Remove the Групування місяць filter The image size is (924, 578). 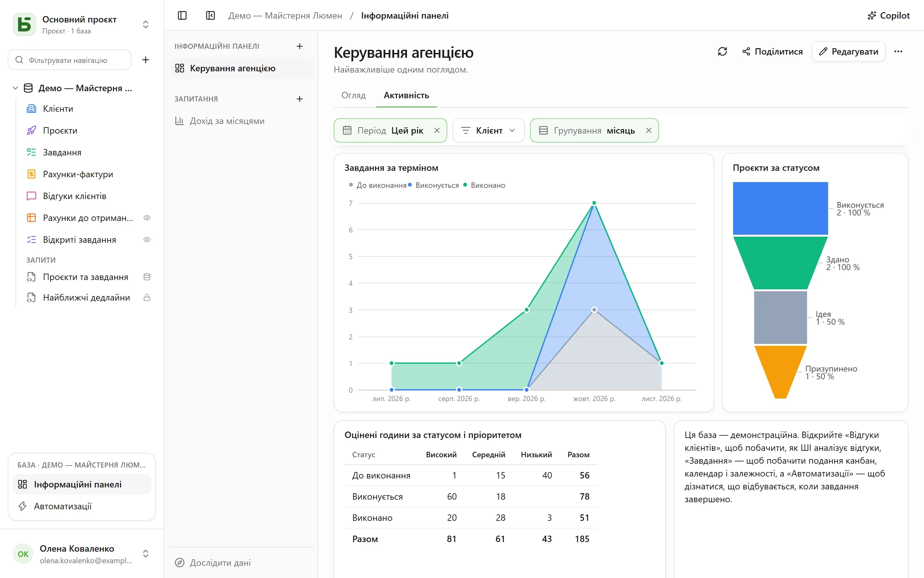click(649, 131)
